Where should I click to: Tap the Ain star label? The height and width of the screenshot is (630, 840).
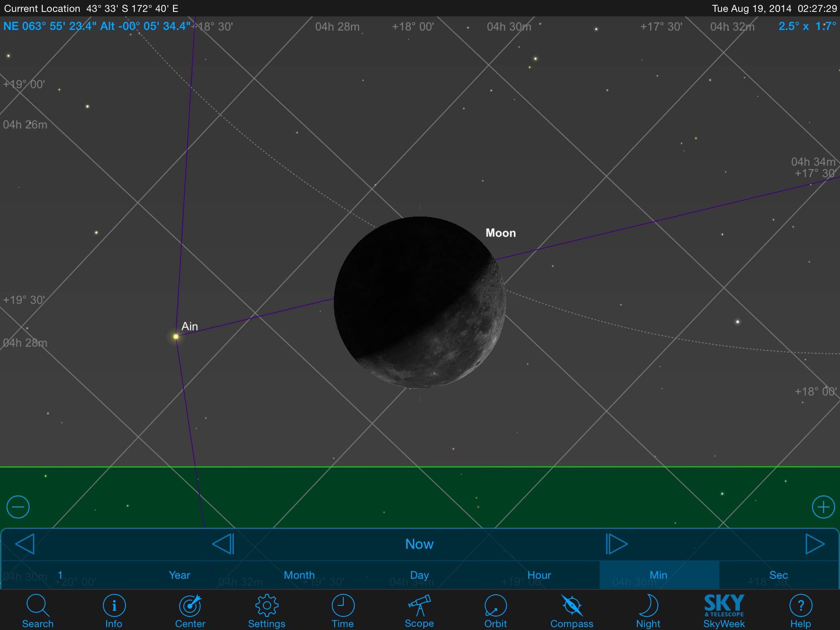coord(189,326)
